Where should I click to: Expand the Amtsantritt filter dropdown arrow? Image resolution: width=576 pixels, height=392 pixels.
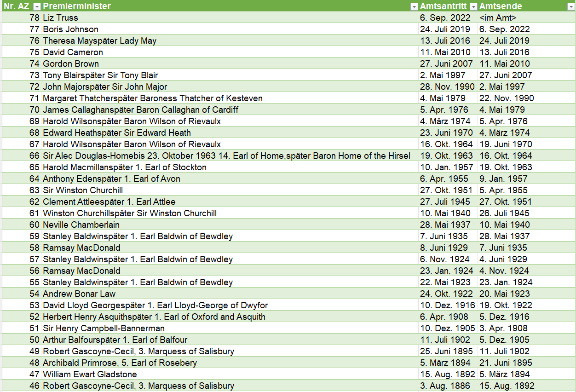(473, 6)
